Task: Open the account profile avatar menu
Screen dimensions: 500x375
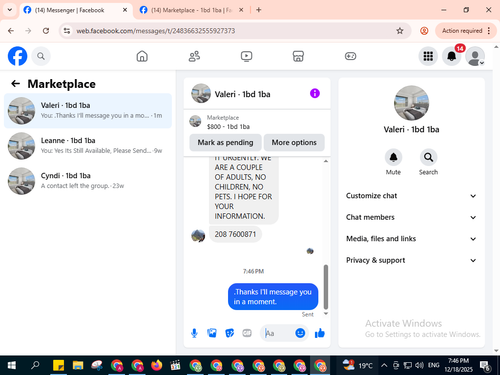Action: 475,56
